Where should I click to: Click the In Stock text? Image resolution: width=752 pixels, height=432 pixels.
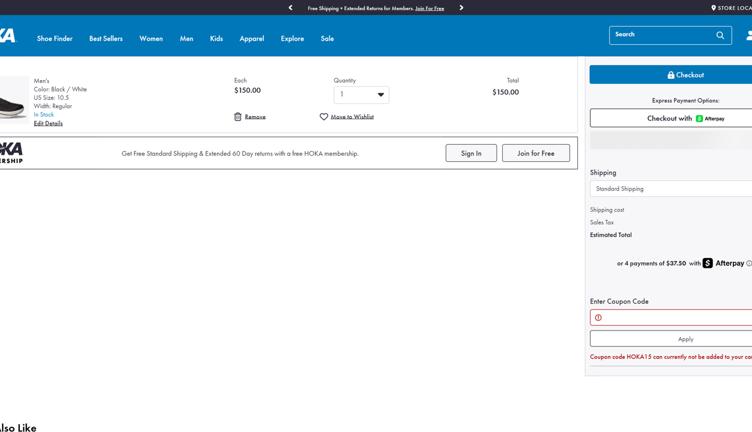(44, 115)
